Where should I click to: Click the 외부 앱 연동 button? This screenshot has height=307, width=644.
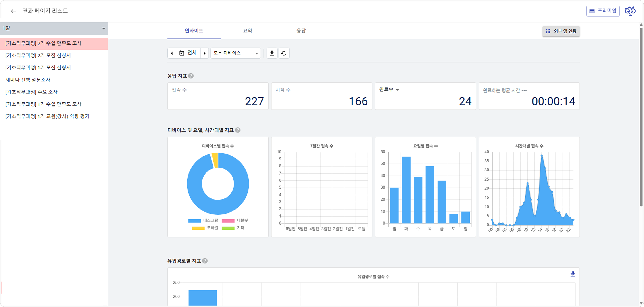tap(561, 31)
